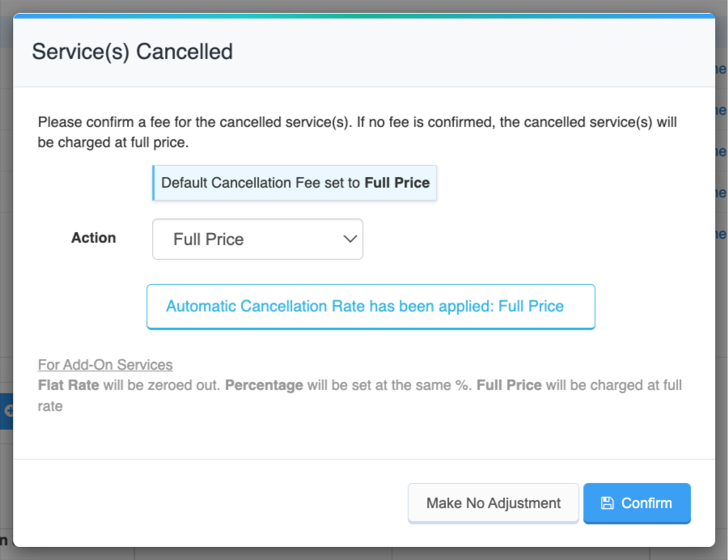Click the chevron arrow on the Action select
The width and height of the screenshot is (728, 560).
click(350, 240)
